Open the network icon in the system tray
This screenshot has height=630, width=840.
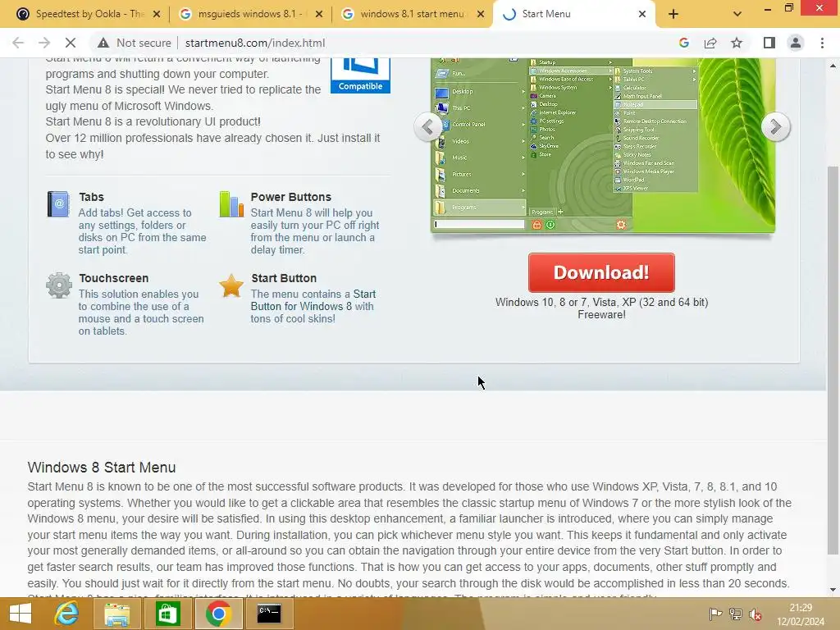tap(736, 614)
